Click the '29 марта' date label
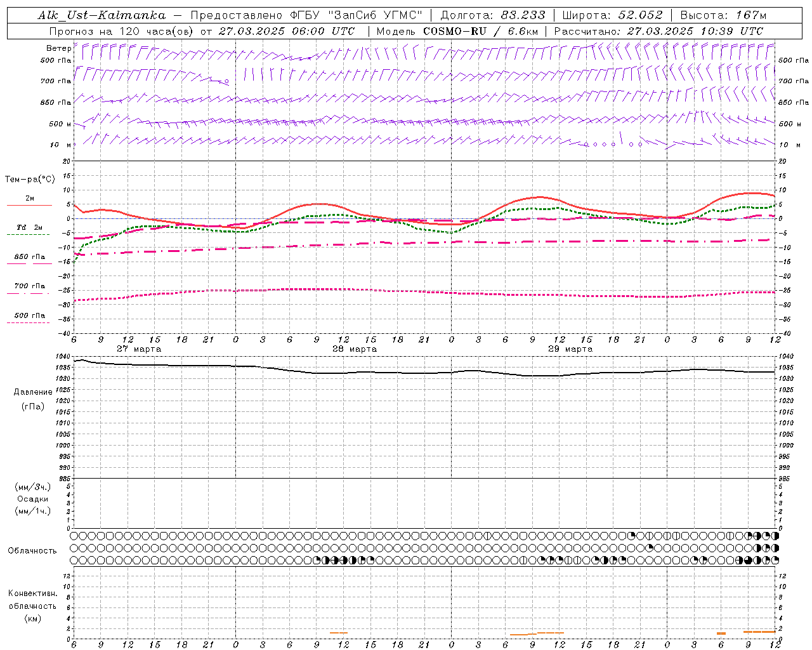This screenshot has height=650, width=812. pyautogui.click(x=570, y=349)
